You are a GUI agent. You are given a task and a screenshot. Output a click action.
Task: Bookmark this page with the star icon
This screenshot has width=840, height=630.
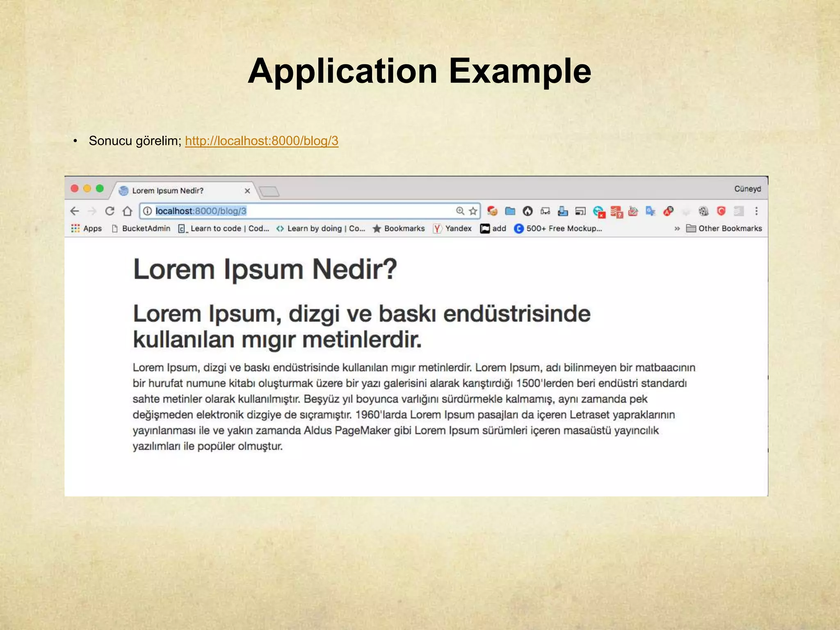coord(473,211)
